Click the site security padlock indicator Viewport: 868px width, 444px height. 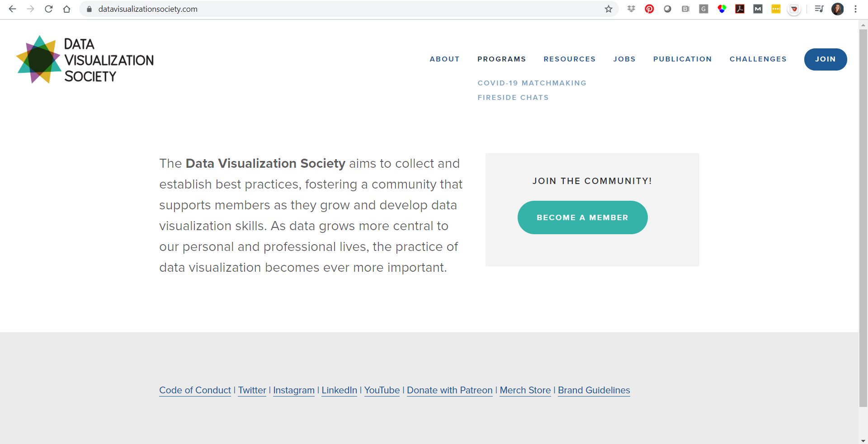[x=89, y=9]
